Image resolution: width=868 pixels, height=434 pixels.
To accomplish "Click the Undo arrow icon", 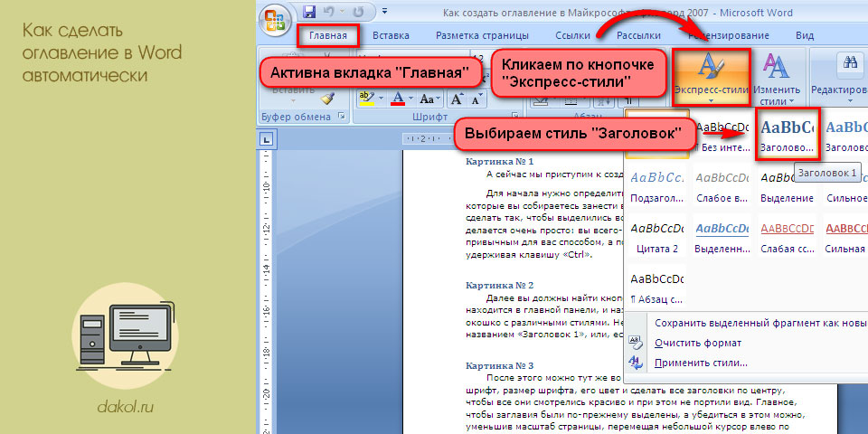I will pos(328,12).
